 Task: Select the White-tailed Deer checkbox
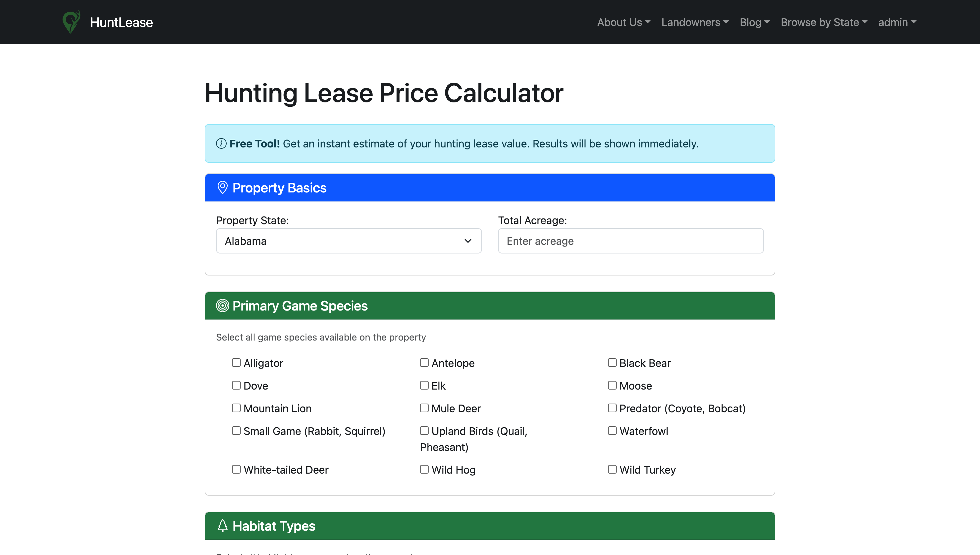[x=236, y=469]
